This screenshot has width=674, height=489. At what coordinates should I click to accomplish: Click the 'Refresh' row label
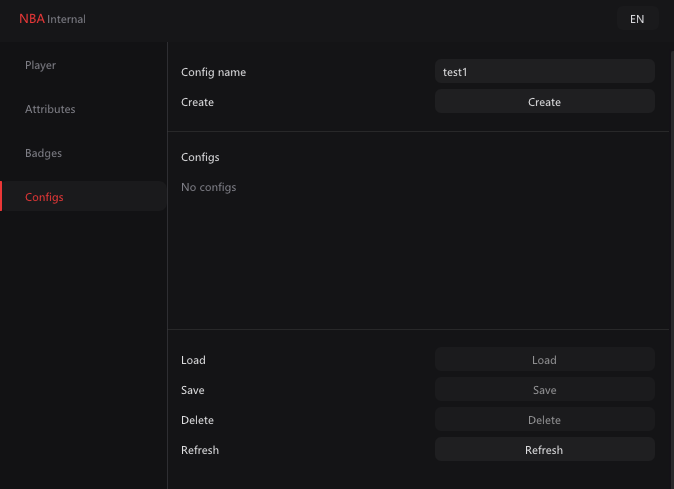click(200, 450)
